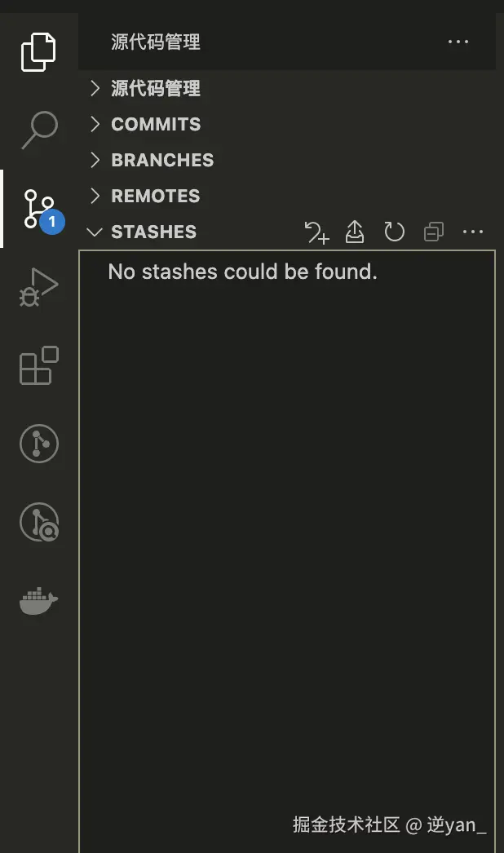Open the Explorer view in activity bar
This screenshot has width=504, height=853.
point(38,51)
